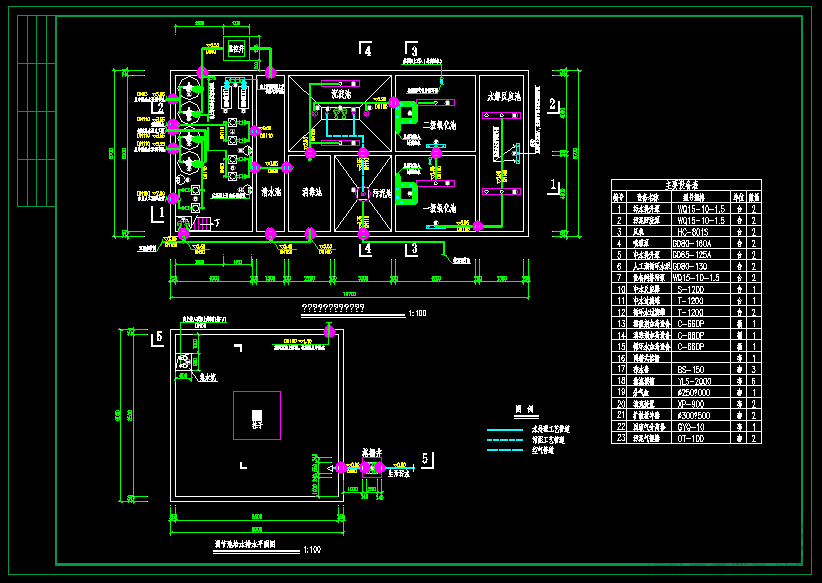The height and width of the screenshot is (583, 822).
Task: Select the 清水池 tank label
Action: point(271,192)
